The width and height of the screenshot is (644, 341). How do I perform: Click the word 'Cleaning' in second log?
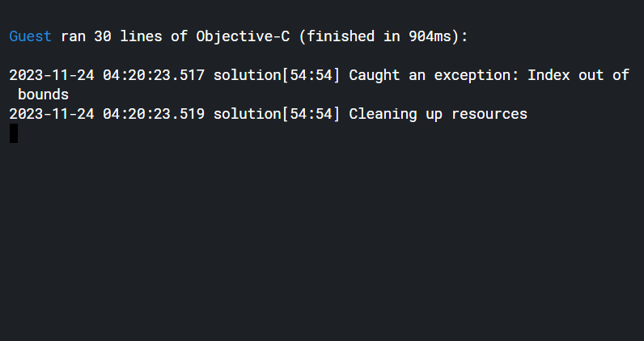pos(383,114)
